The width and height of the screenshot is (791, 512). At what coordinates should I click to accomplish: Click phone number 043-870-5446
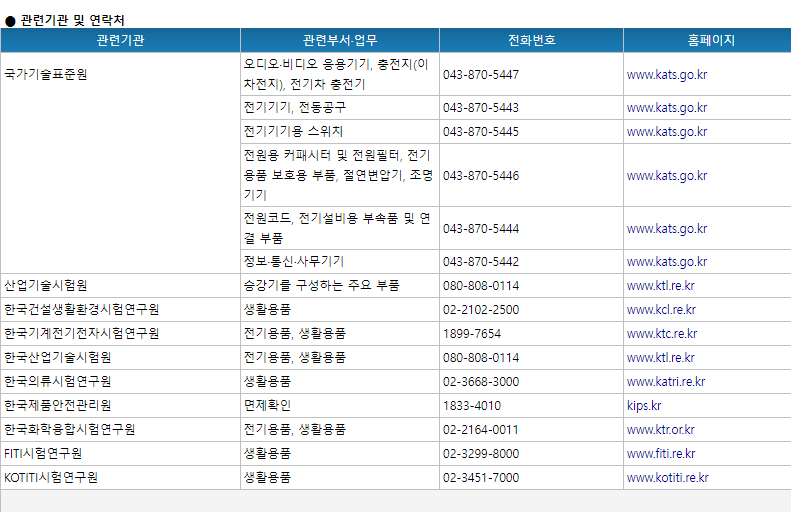(481, 176)
